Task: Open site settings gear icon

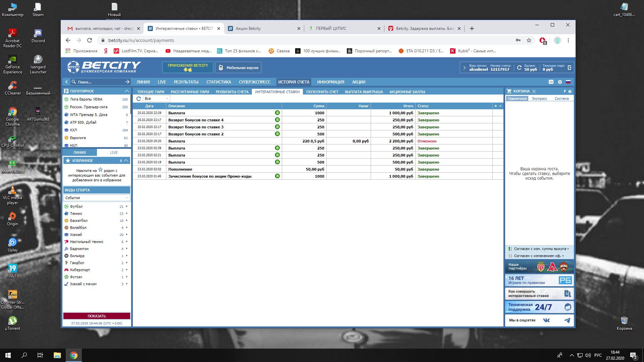Action: click(560, 82)
